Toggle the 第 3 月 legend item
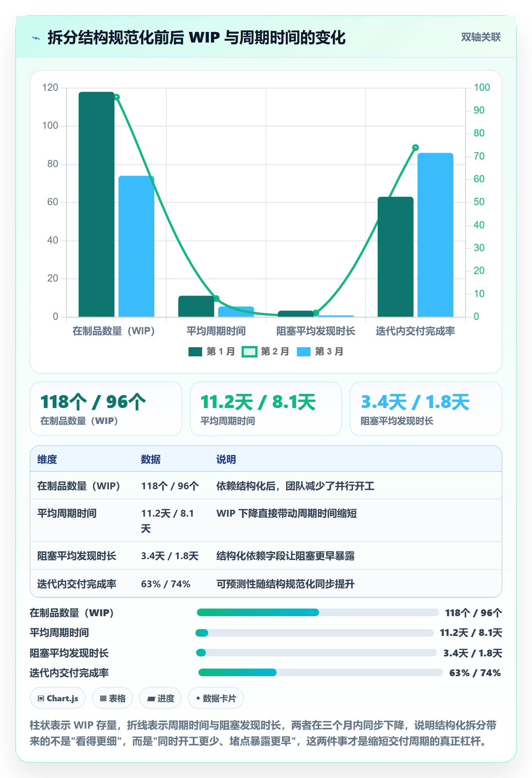The width and height of the screenshot is (532, 778). point(320,352)
